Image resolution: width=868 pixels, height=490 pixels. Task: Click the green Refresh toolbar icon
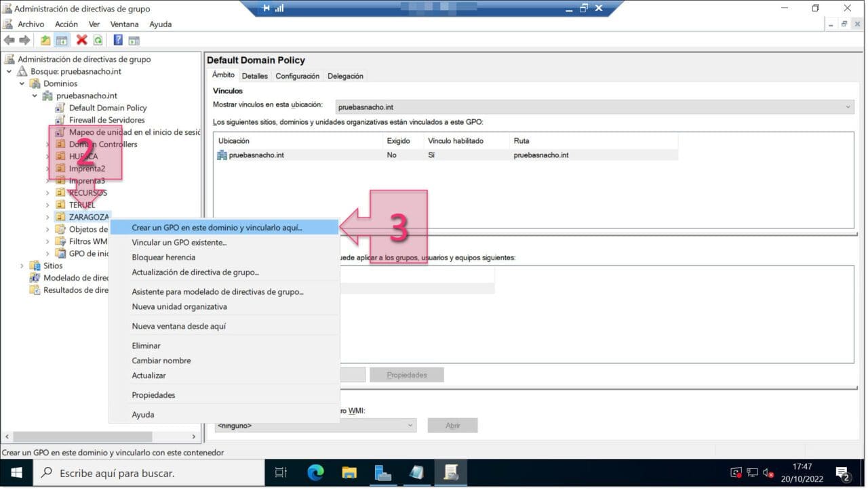pyautogui.click(x=98, y=41)
